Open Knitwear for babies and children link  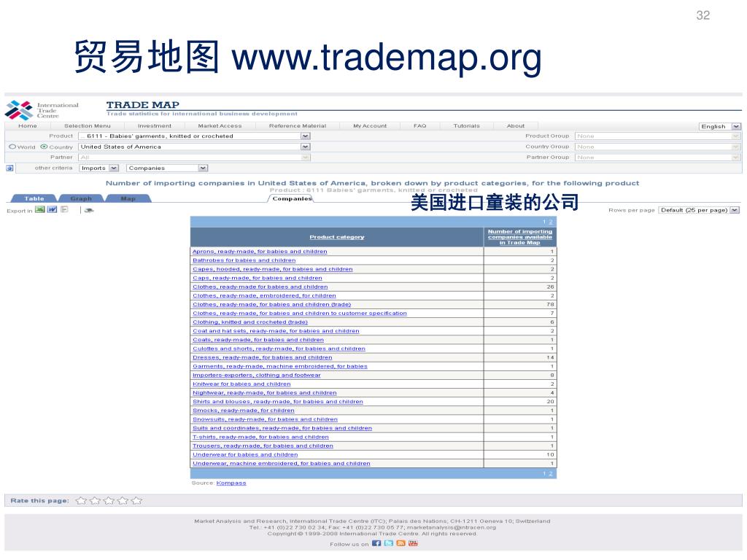[x=241, y=384]
